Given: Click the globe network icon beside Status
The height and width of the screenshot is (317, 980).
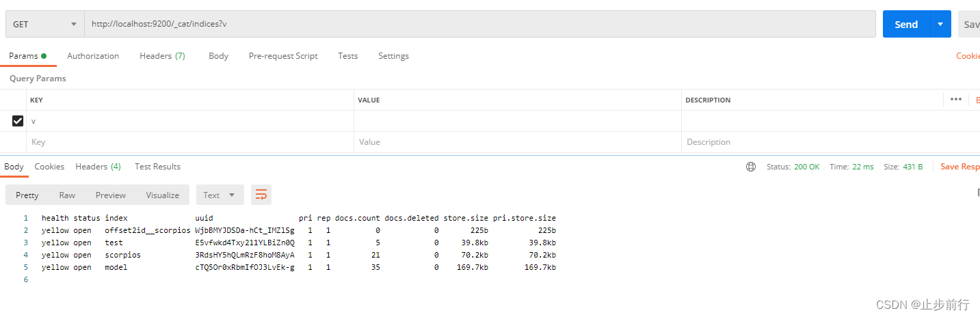Looking at the screenshot, I should (751, 167).
